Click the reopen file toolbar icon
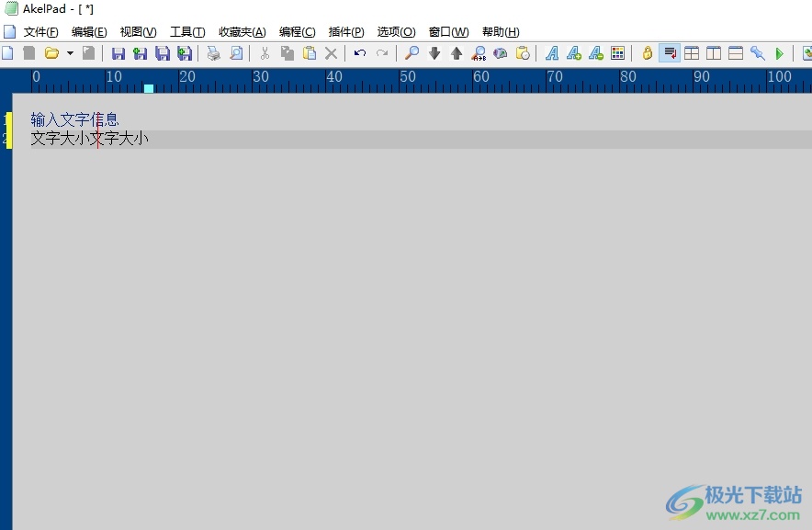Viewport: 812px width, 530px height. pos(88,53)
